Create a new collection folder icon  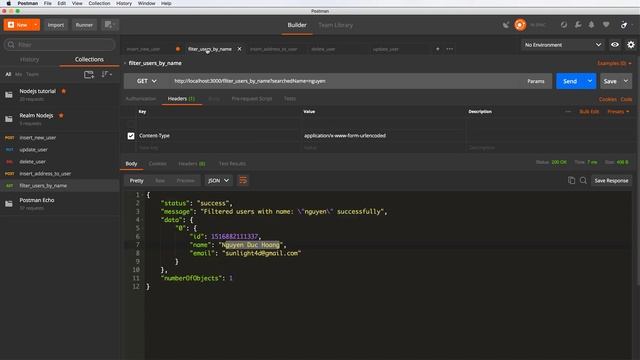(89, 74)
